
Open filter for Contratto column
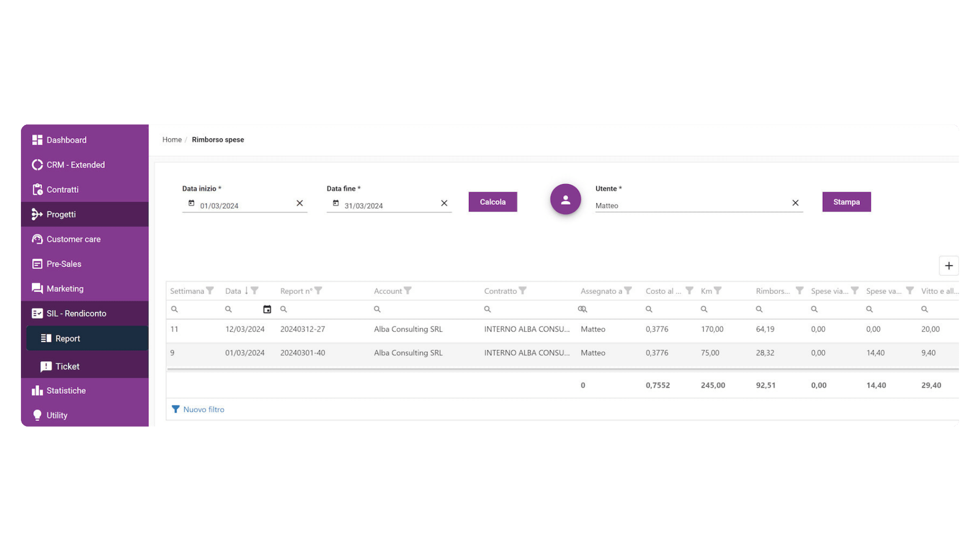coord(523,291)
